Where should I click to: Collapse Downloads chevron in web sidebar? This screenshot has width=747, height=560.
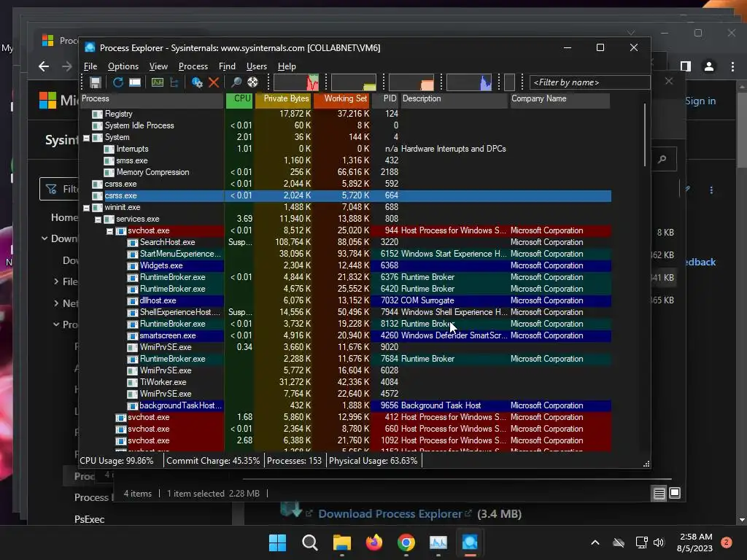(x=44, y=238)
